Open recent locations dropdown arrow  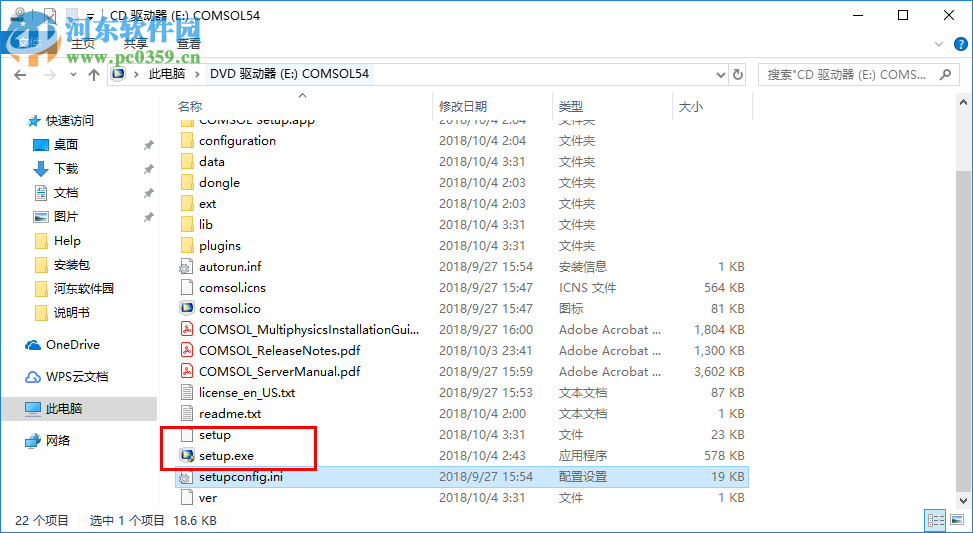73,74
